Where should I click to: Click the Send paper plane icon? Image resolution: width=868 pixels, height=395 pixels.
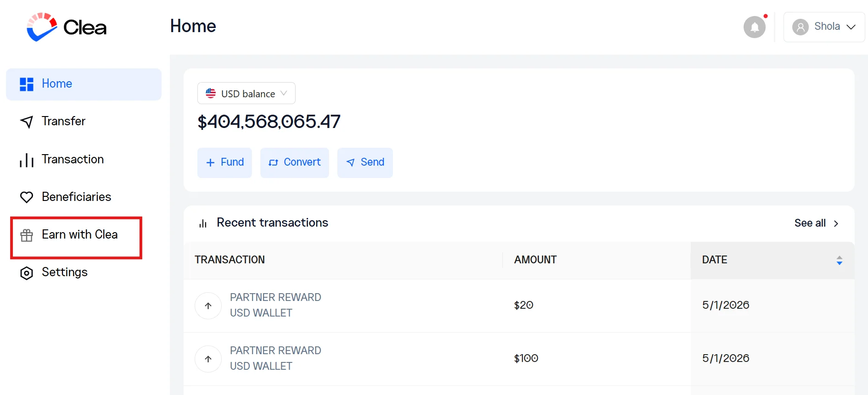click(x=351, y=162)
